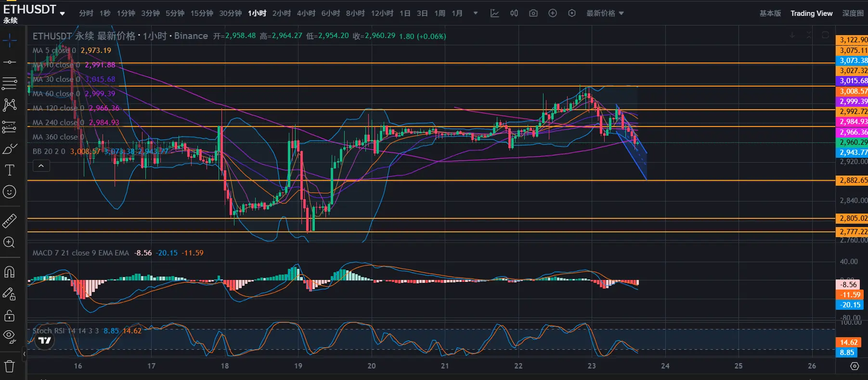Select the crosshair cursor tool
The height and width of the screenshot is (380, 868).
[10, 40]
